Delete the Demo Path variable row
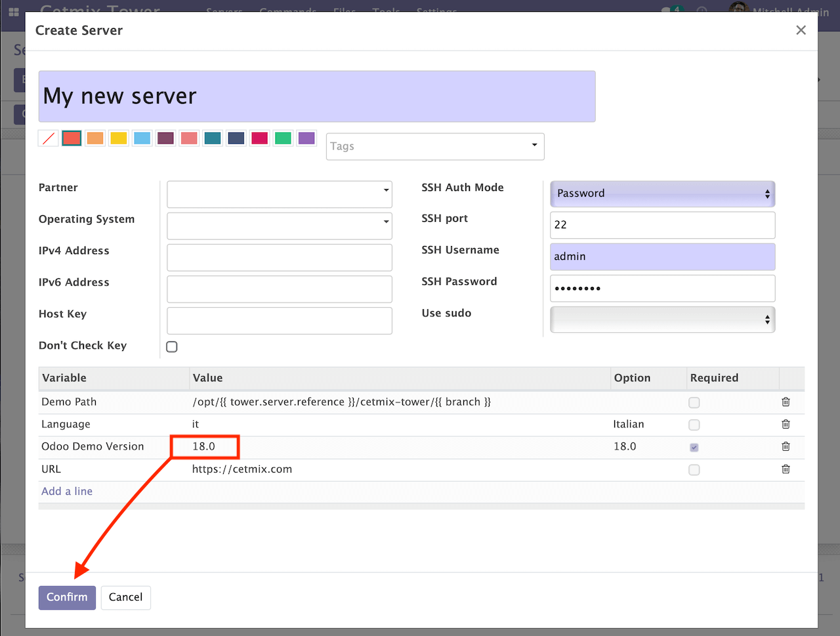840x636 pixels. click(x=786, y=402)
